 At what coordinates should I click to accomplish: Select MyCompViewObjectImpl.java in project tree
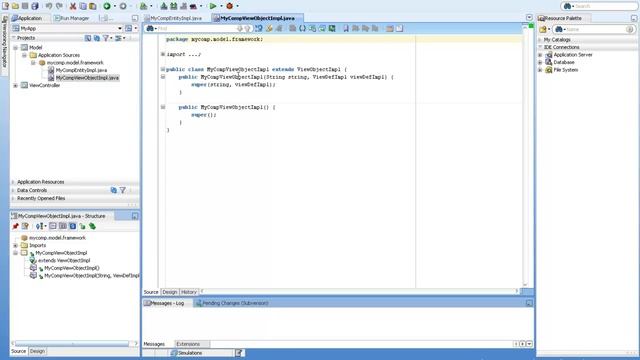click(87, 78)
